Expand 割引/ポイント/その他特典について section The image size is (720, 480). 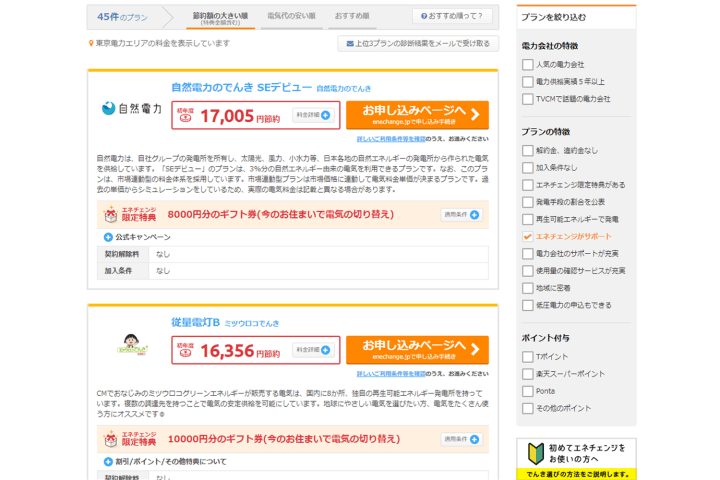click(x=165, y=462)
